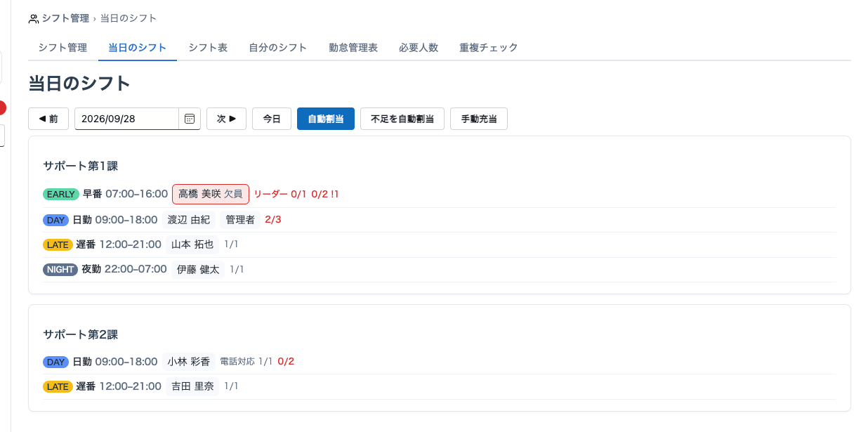Image resolution: width=868 pixels, height=432 pixels.
Task: Select the 吉田 里奈 staff chip
Action: click(x=192, y=386)
